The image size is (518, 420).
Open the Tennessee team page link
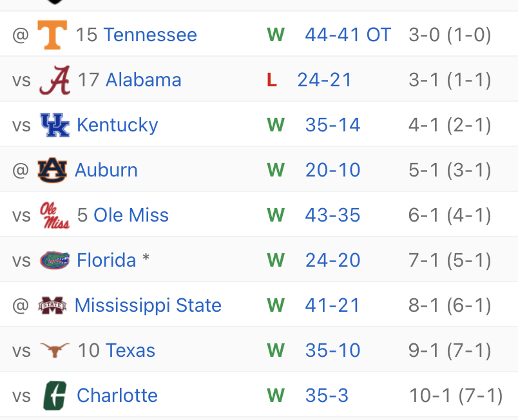pos(150,35)
